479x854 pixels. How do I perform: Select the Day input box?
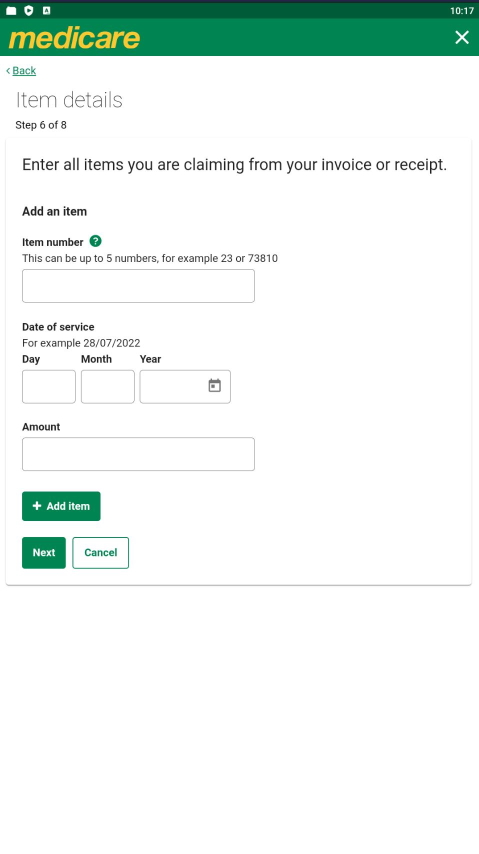pos(49,387)
